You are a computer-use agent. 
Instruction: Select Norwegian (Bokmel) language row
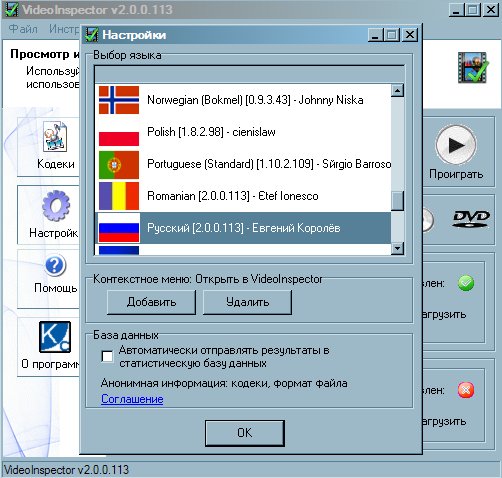(x=243, y=100)
